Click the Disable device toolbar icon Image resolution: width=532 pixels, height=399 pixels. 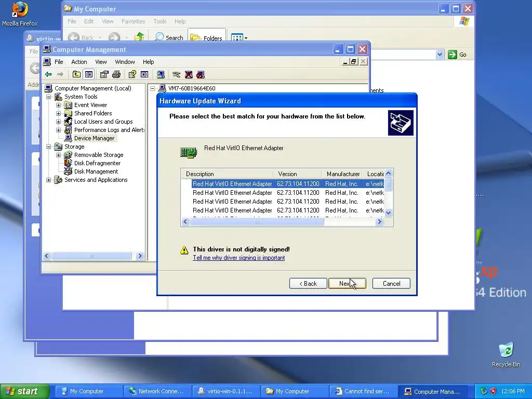201,74
